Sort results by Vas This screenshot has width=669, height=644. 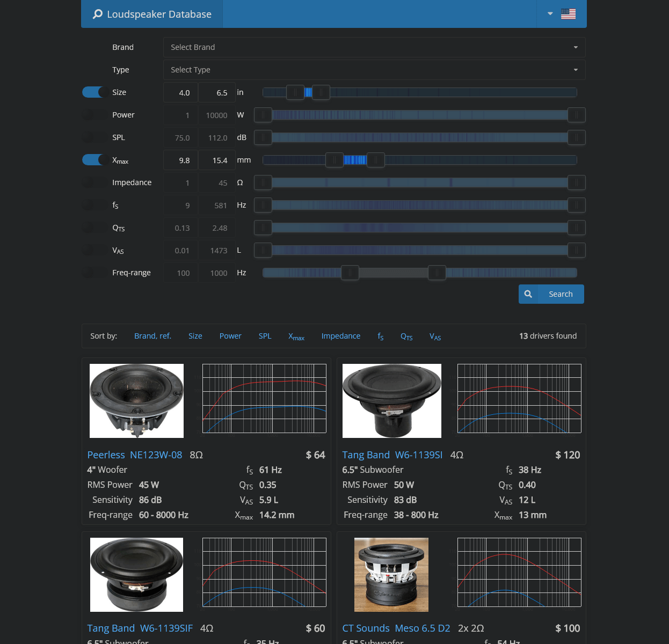point(435,336)
